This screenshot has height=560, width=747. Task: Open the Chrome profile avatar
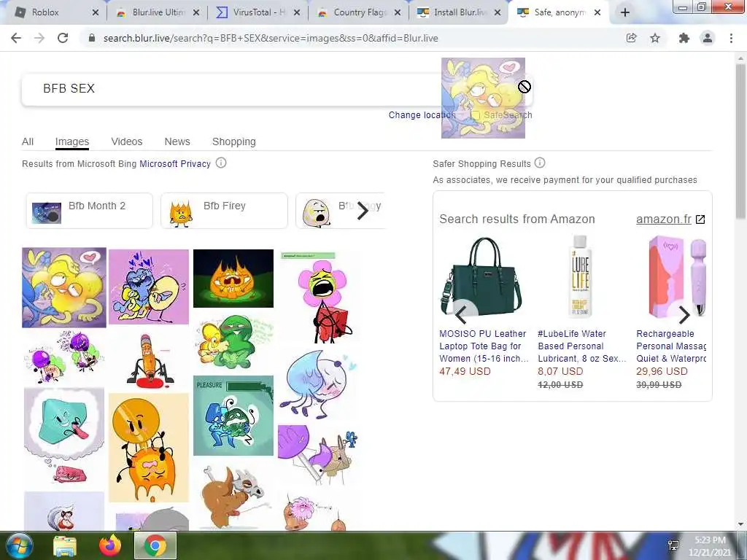708,38
